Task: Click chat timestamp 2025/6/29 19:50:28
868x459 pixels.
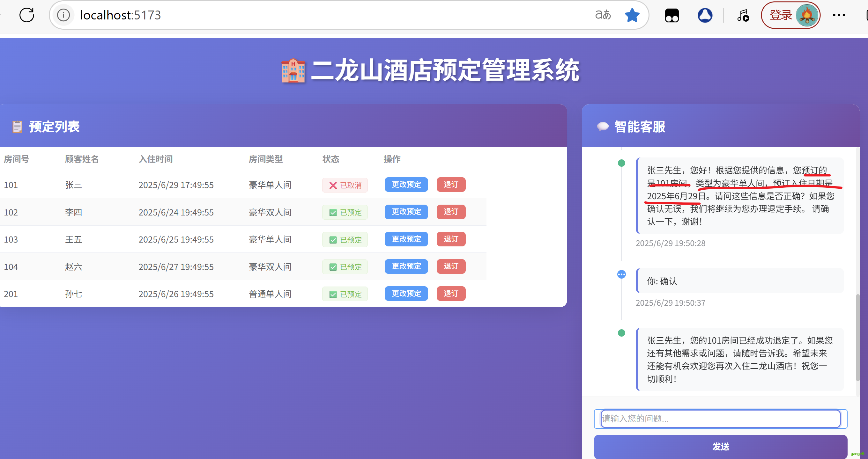Action: (x=670, y=243)
